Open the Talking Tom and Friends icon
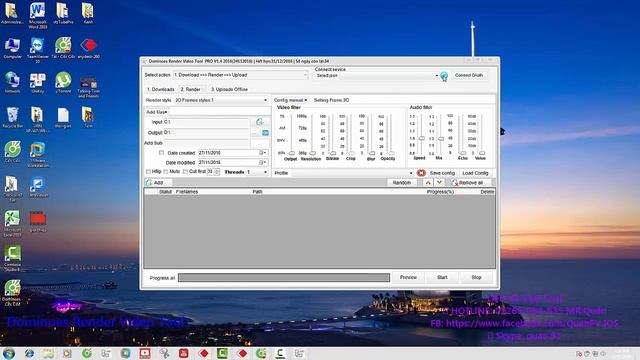This screenshot has width=640, height=360. [x=88, y=86]
